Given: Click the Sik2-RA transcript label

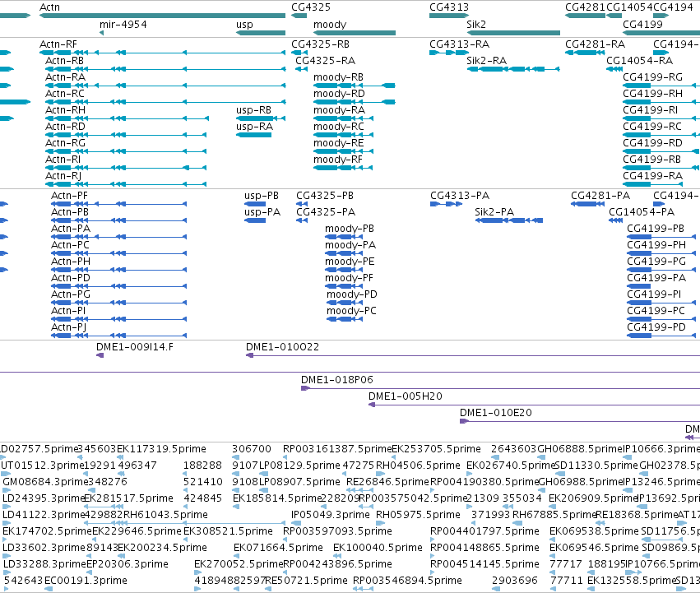Looking at the screenshot, I should click(487, 61).
